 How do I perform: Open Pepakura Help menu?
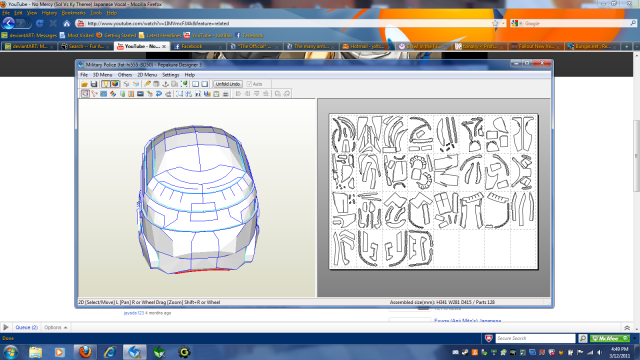(x=190, y=75)
